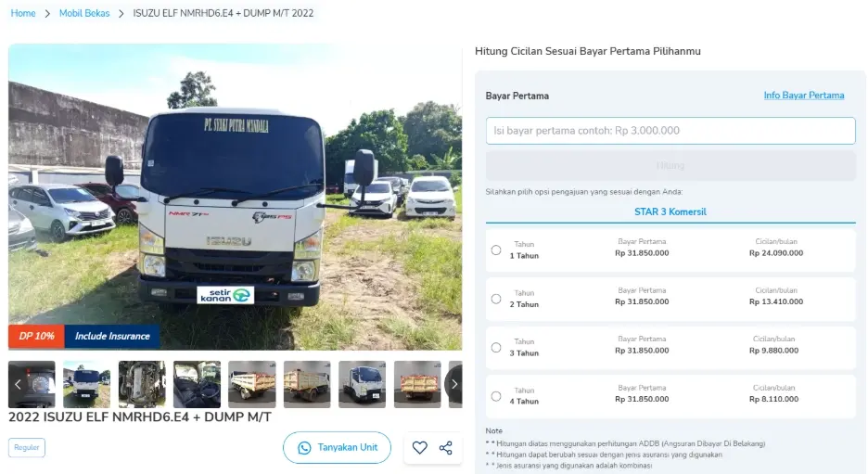Screen dimensions: 868x474
Task: Show next thumbnails with right arrow
Action: 453,384
